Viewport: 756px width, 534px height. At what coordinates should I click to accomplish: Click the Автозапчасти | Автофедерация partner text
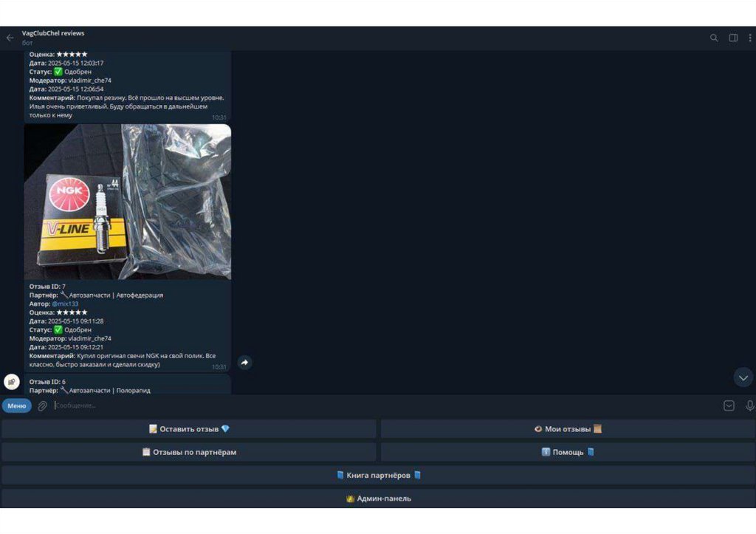(116, 295)
